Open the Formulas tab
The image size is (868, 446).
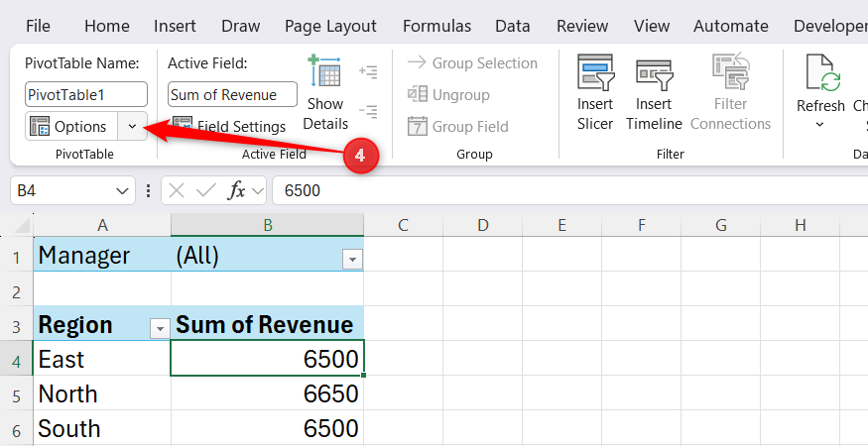[x=436, y=26]
